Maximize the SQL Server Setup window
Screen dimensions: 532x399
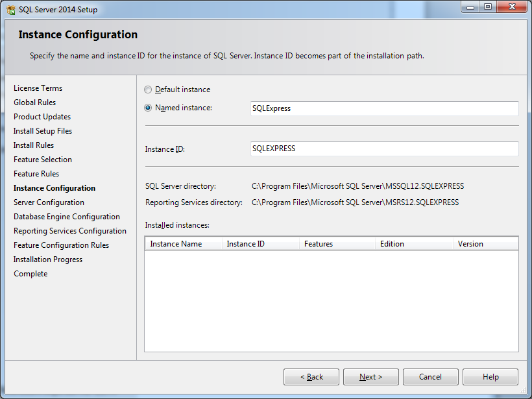[x=488, y=7]
